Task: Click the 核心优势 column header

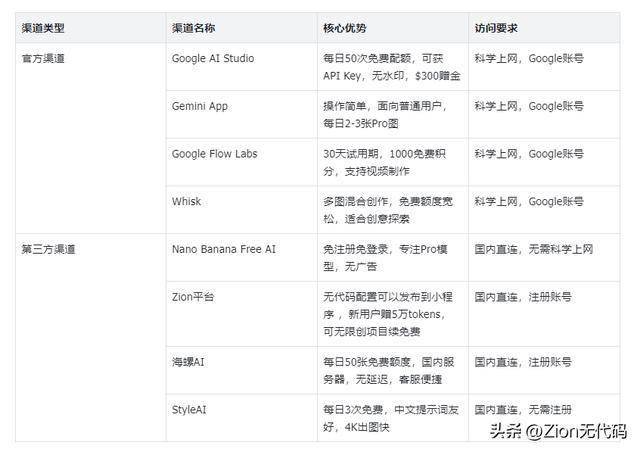Action: coord(344,29)
